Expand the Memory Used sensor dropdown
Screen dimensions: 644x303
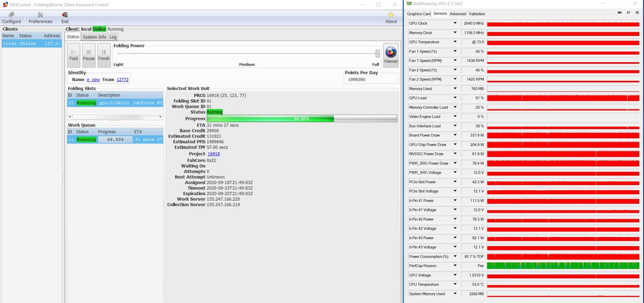(x=455, y=88)
